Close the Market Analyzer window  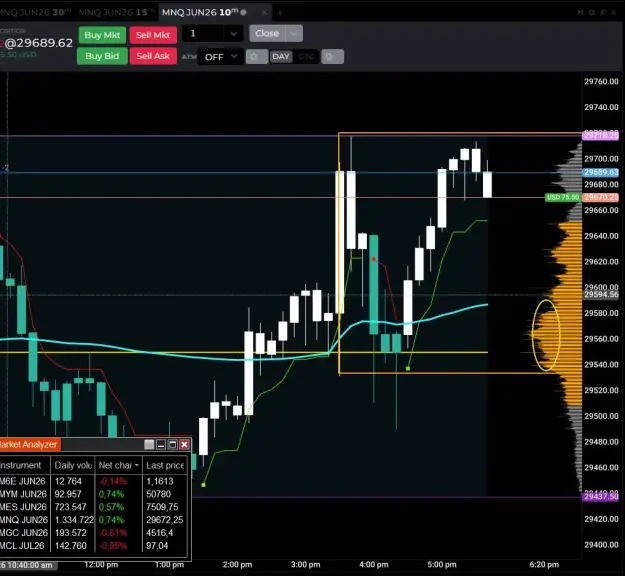(x=184, y=444)
